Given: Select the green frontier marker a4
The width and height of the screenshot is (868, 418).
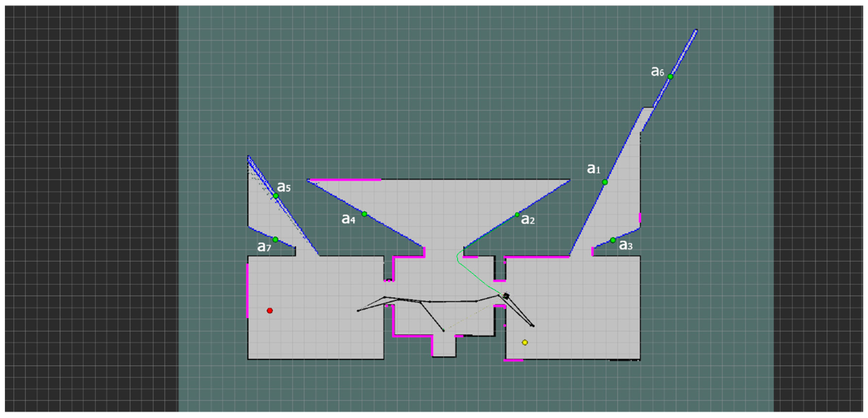Looking at the screenshot, I should coord(364,213).
